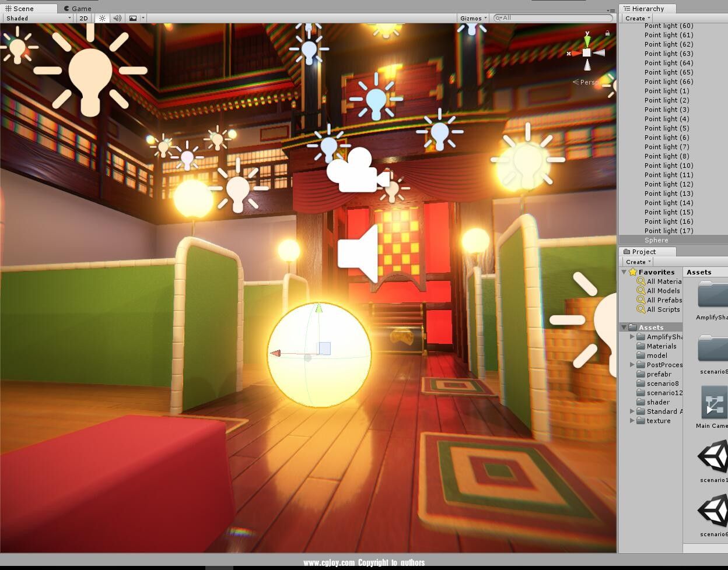728x570 pixels.
Task: Toggle effects with the image icon
Action: (131, 18)
